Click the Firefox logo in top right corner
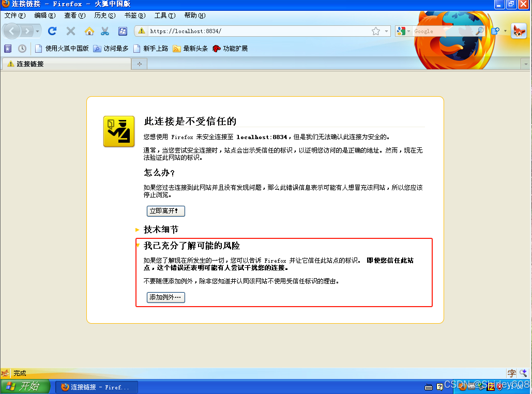 click(519, 31)
